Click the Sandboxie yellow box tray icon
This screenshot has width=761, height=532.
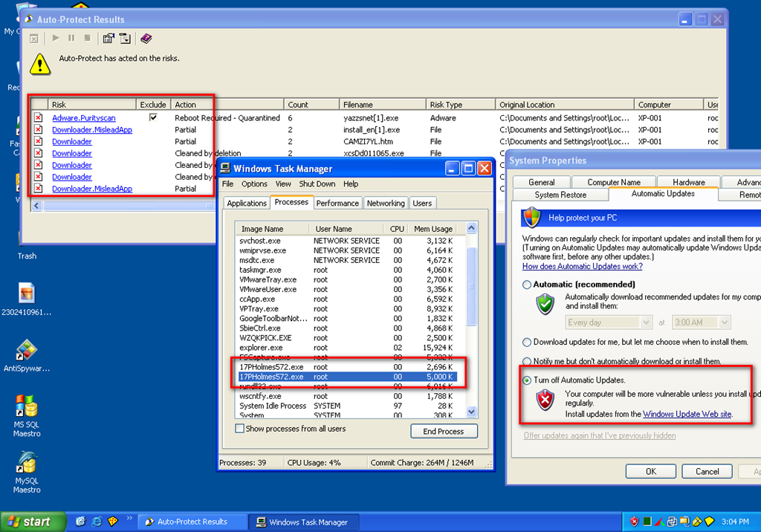point(697,522)
